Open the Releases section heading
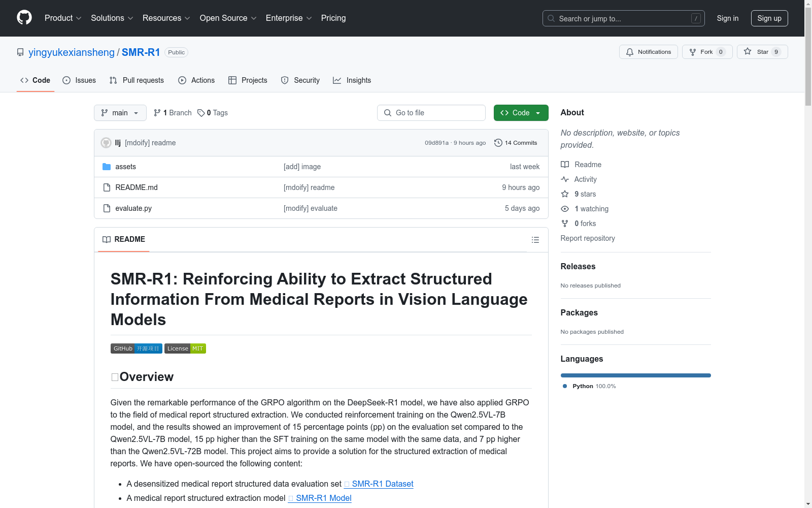812x508 pixels. (x=578, y=266)
